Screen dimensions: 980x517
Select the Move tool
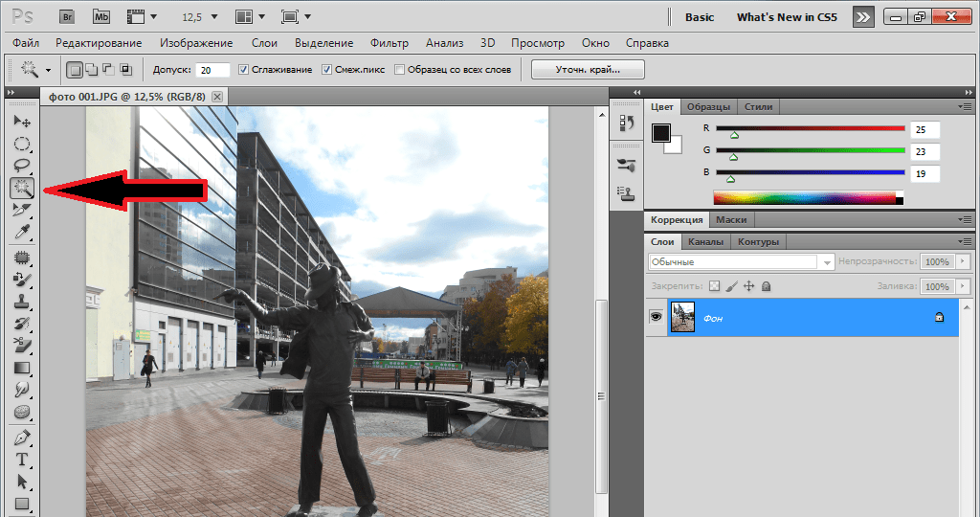22,122
